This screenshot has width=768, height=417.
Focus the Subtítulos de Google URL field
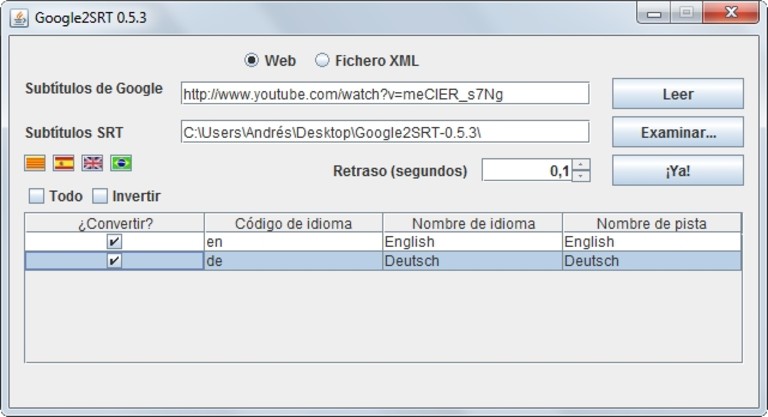[x=385, y=93]
